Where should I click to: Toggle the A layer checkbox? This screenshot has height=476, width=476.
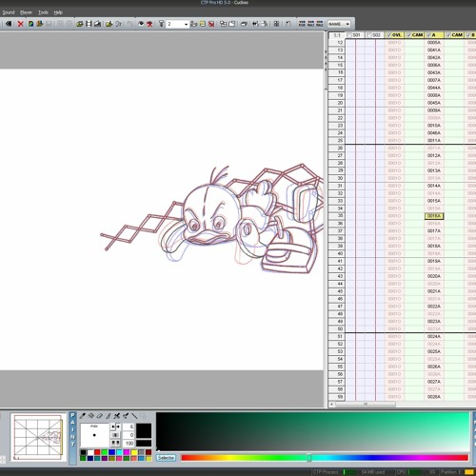coord(428,35)
